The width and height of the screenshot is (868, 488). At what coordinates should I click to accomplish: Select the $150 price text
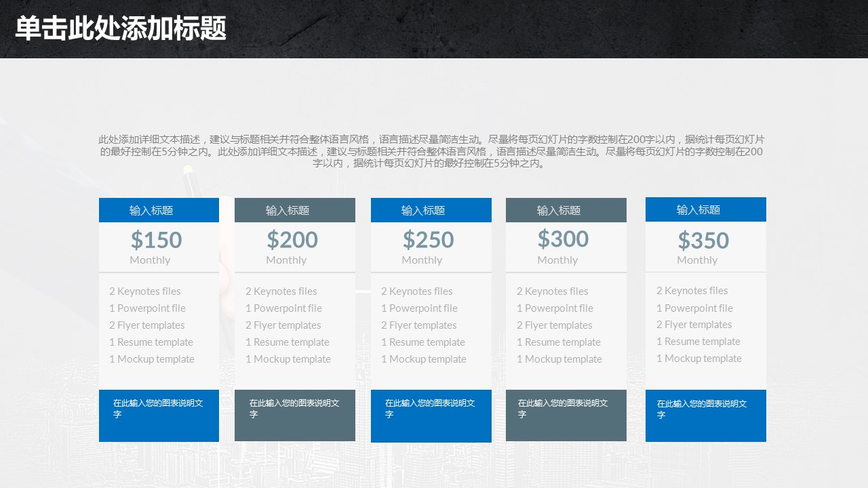[x=157, y=240]
